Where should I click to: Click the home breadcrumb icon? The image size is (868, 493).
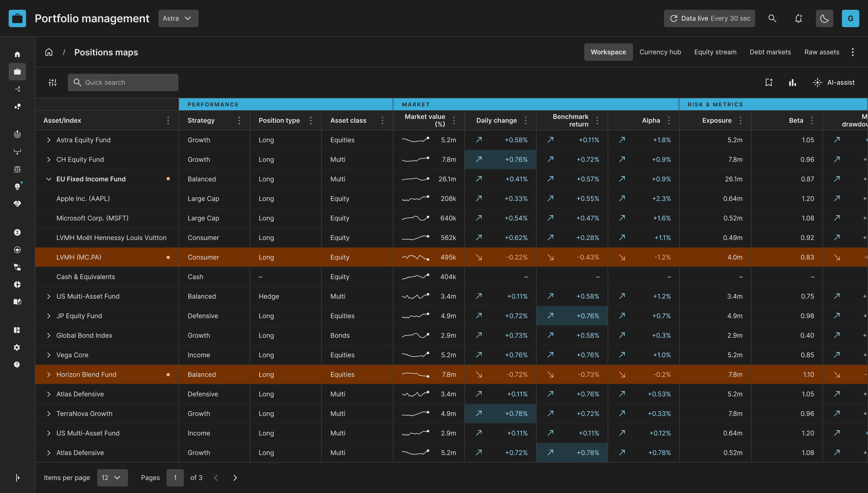49,52
